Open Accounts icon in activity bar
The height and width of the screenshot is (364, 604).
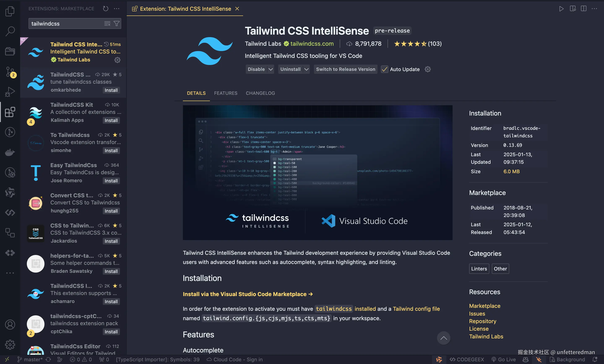pos(10,325)
